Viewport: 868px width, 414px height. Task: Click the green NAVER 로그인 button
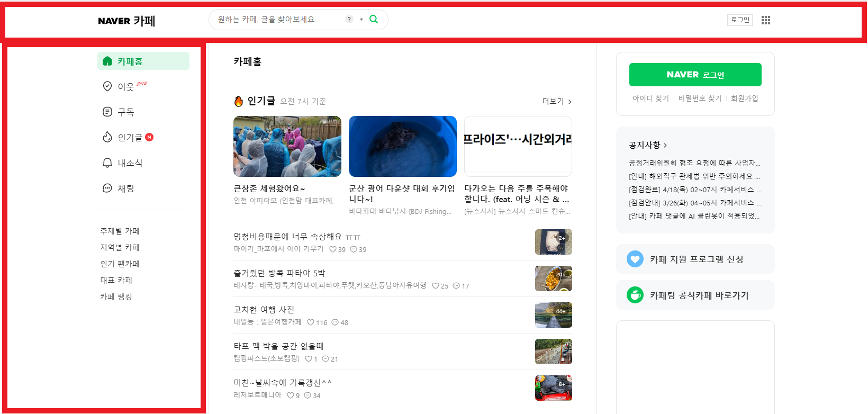pyautogui.click(x=695, y=75)
